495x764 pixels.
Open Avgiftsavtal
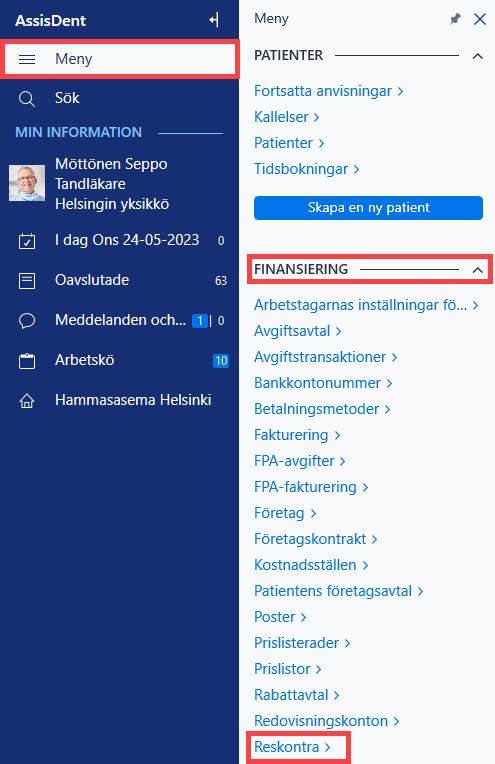297,331
